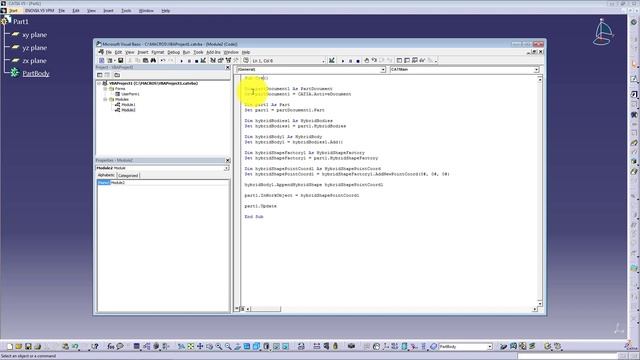Click CATIA New document icon in bottom toolbar
Image resolution: width=640 pixels, height=360 pixels.
10,347
